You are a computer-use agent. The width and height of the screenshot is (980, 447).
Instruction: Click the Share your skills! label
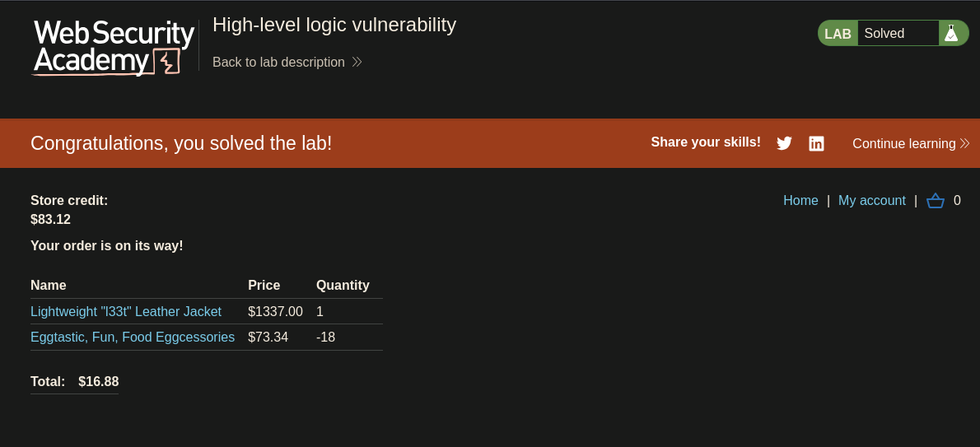706,142
